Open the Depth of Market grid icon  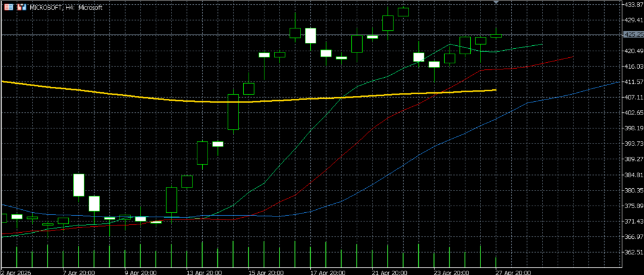tap(8, 7)
